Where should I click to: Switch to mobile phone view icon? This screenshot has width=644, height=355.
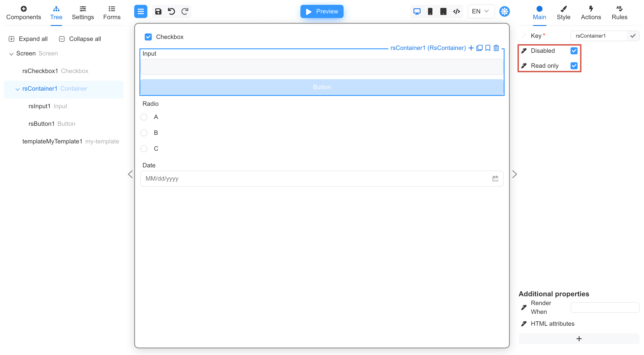[430, 11]
